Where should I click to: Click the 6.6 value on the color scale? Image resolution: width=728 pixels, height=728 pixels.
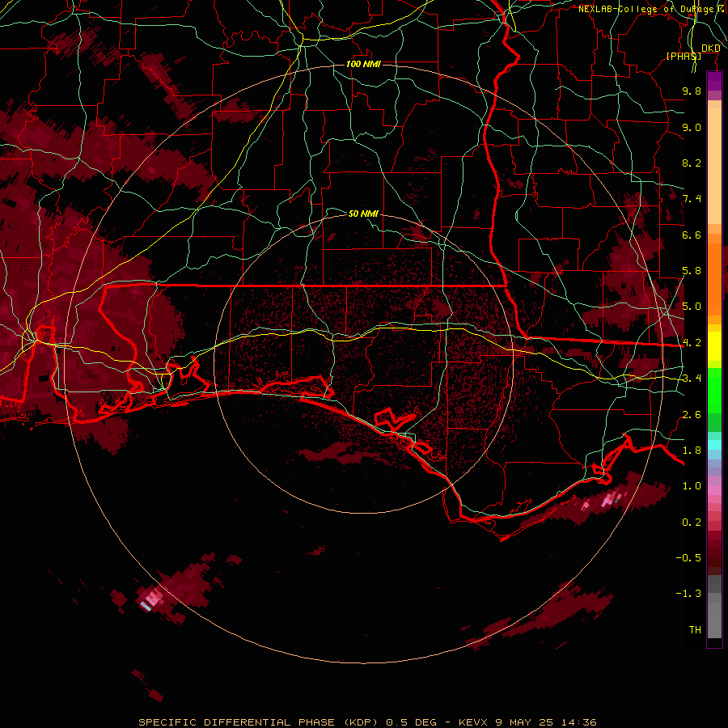[692, 235]
